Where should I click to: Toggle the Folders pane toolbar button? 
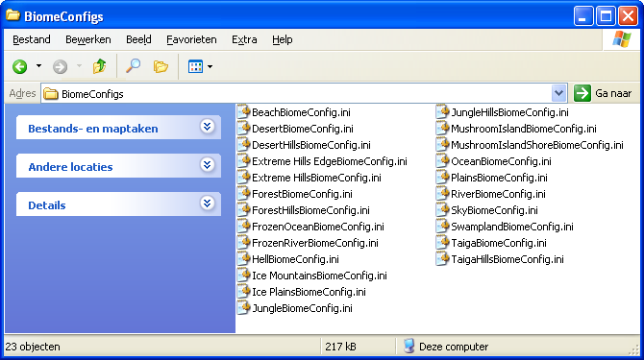click(161, 66)
